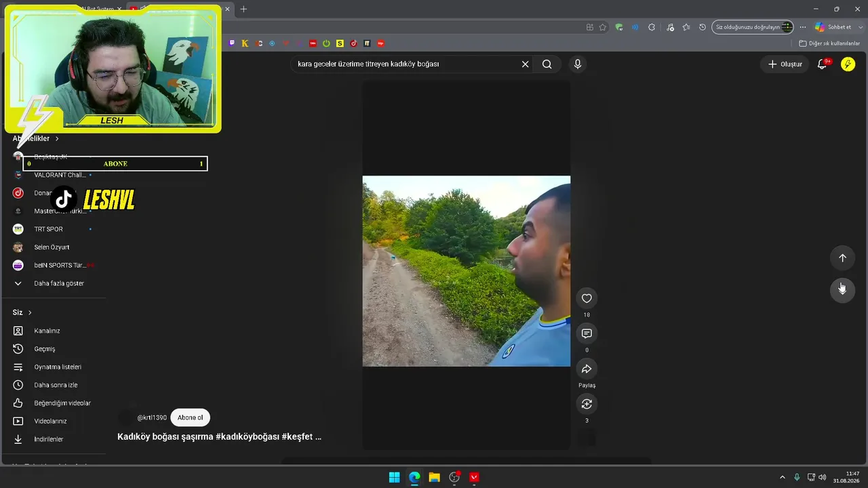Screen dimensions: 868x488
Task: Switch to Microsoft Edge in taskbar
Action: 414,477
